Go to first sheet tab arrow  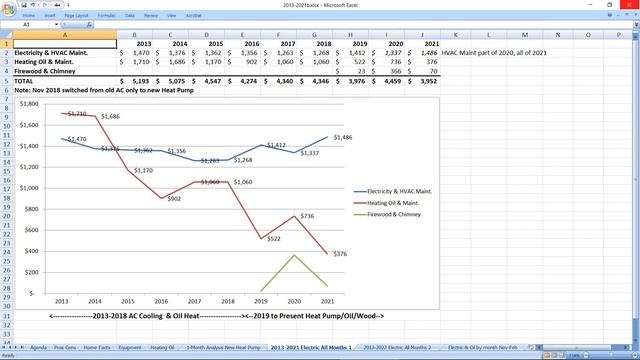pos(4,347)
